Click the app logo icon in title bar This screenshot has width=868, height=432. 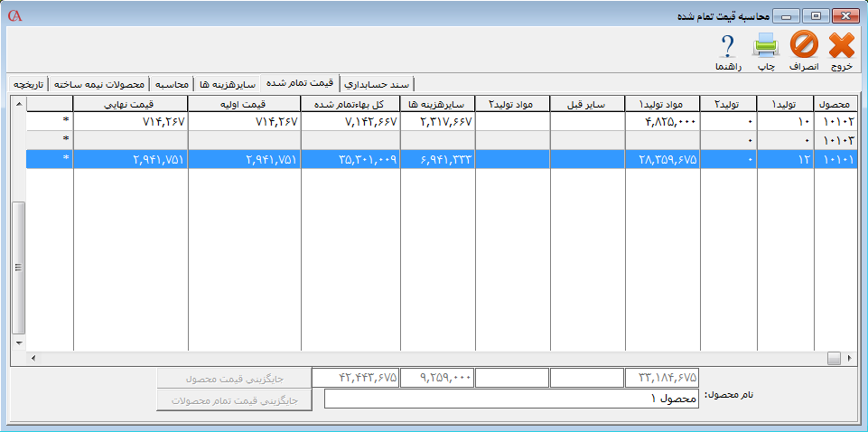click(x=14, y=16)
